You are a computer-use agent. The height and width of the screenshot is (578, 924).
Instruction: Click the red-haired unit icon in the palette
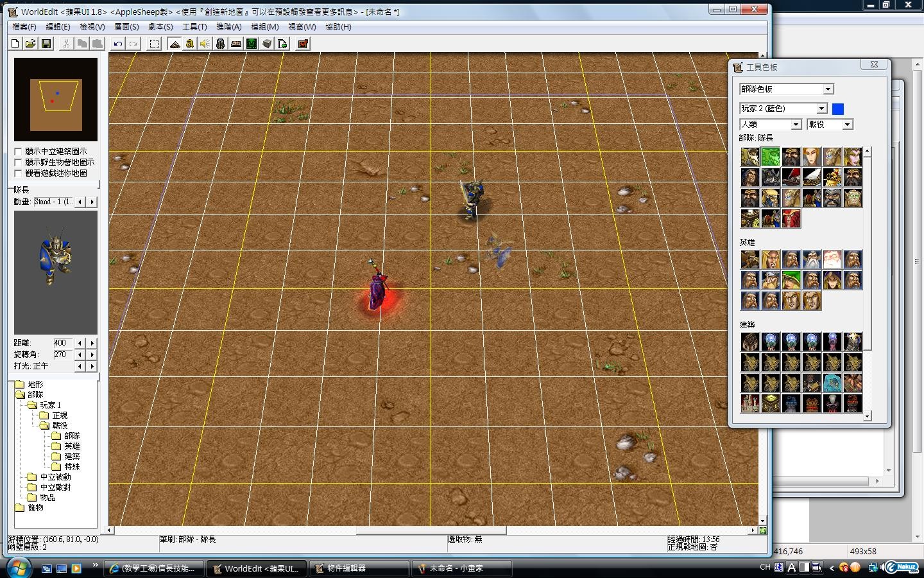(791, 218)
